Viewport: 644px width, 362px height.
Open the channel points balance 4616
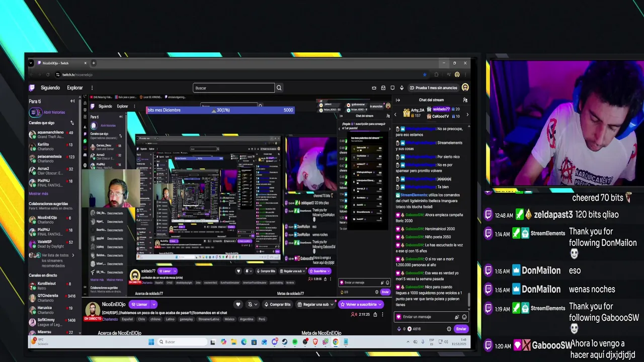(414, 329)
